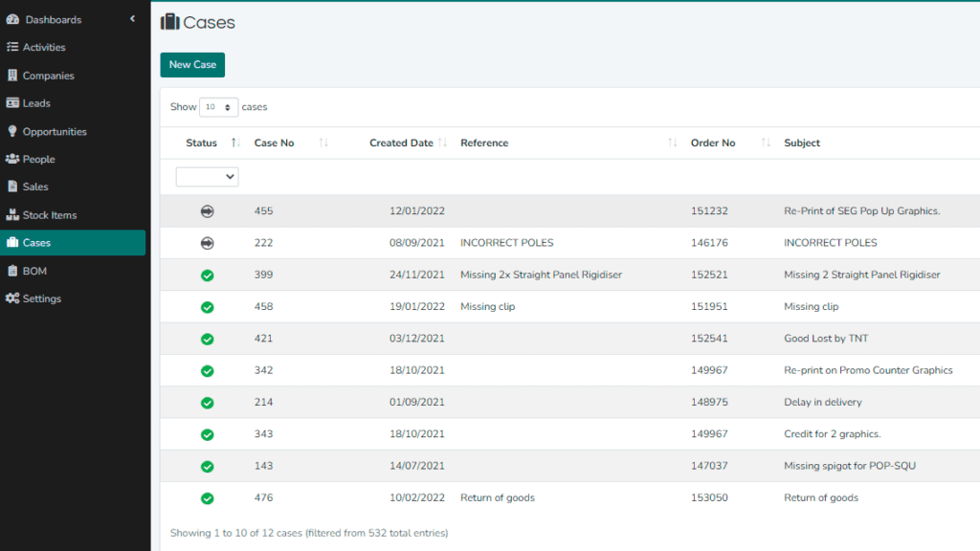Open the Status filter dropdown

pyautogui.click(x=207, y=177)
